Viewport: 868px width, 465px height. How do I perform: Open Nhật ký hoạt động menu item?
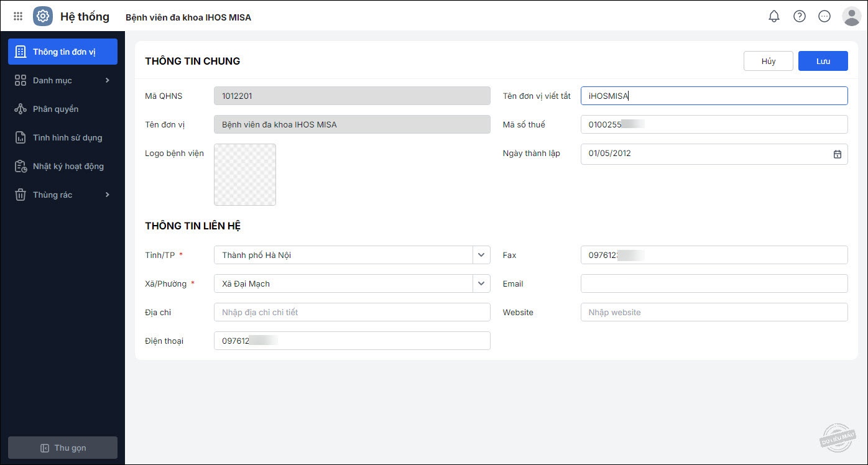[x=63, y=166]
